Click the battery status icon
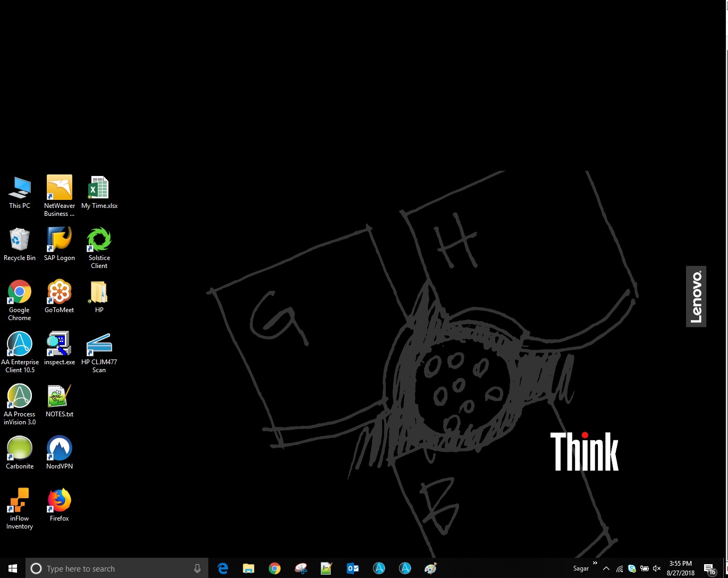Screen dimensions: 728x578 [x=644, y=568]
